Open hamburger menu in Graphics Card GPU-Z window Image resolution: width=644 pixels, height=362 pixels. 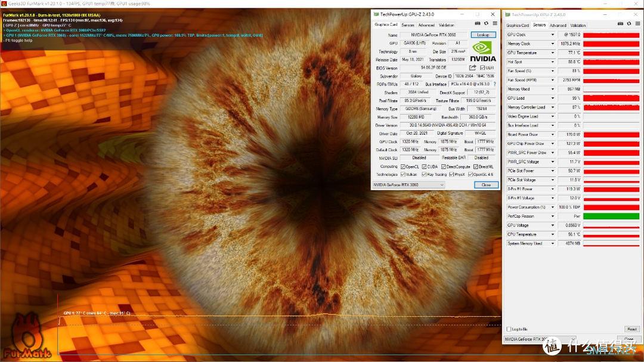[495, 24]
